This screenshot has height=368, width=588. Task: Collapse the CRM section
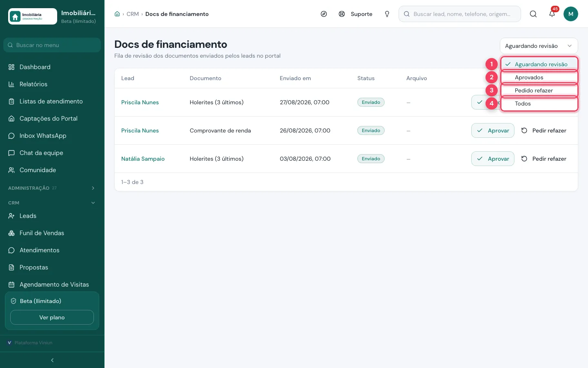coord(52,203)
